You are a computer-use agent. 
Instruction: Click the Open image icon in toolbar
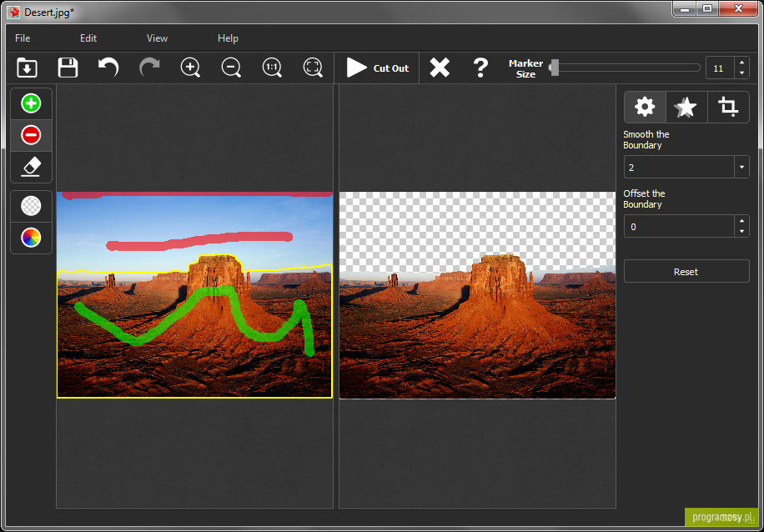coord(27,68)
